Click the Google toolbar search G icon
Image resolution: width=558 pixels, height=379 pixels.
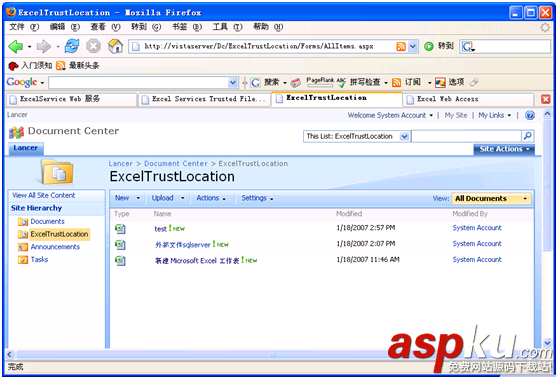coord(255,83)
